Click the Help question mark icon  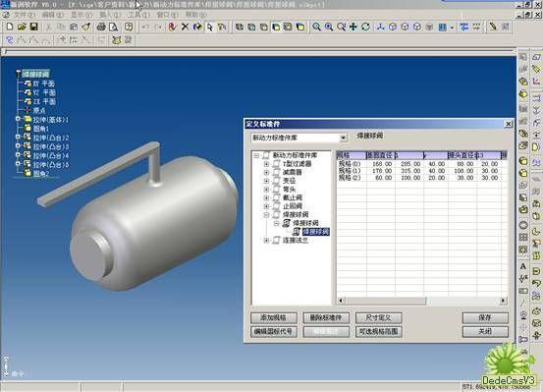(x=129, y=27)
